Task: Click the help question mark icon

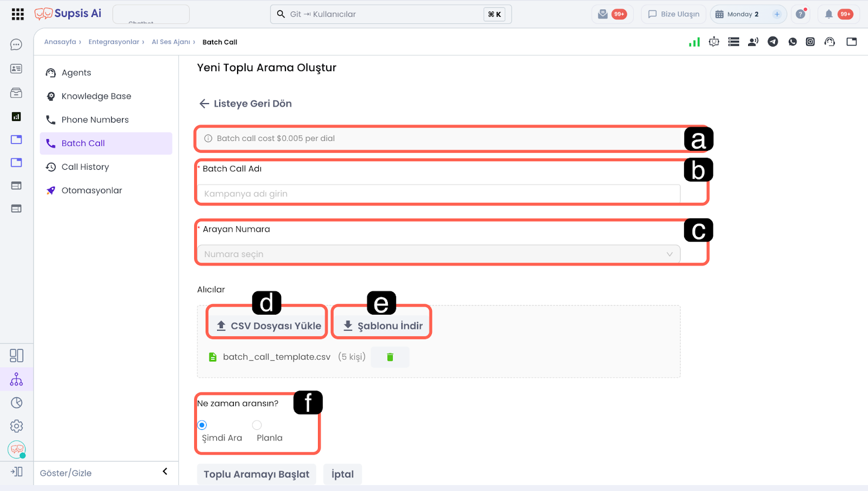Action: (x=800, y=14)
